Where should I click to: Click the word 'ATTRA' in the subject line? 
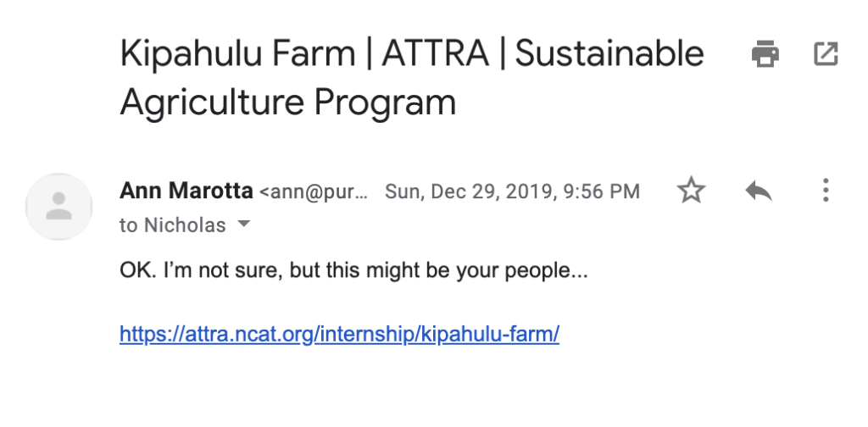[x=435, y=53]
